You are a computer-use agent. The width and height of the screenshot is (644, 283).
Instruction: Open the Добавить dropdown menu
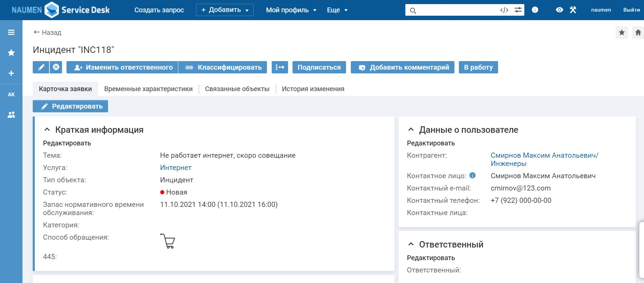click(225, 10)
